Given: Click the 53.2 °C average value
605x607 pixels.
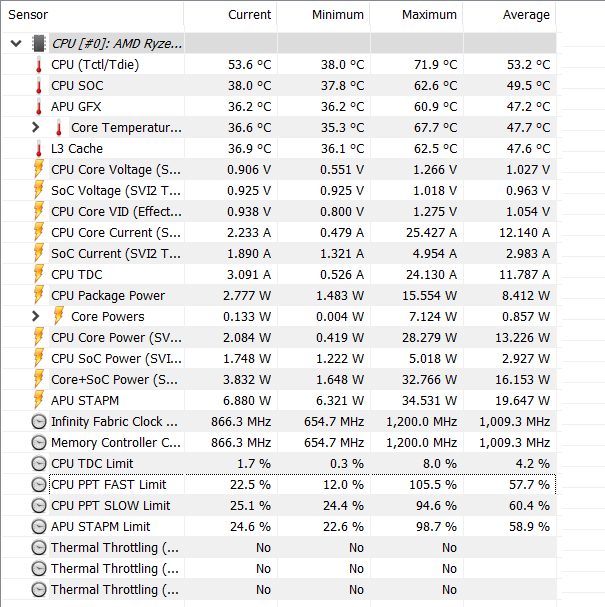Looking at the screenshot, I should click(528, 65).
